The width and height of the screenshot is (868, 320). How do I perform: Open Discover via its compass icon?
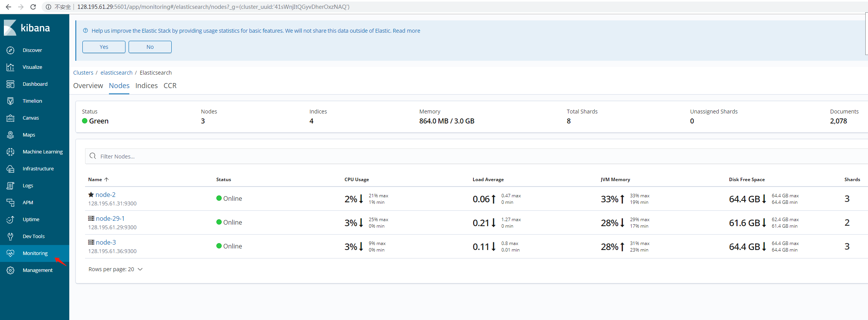[10, 50]
